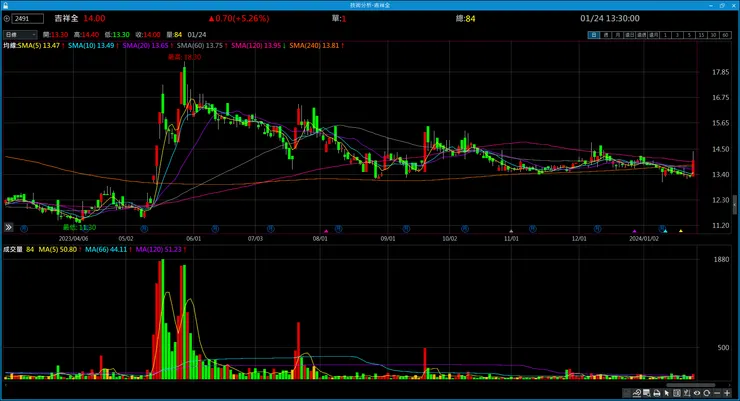Click the SMA(20) 13.65 moving average label
This screenshot has height=401, width=740.
pos(145,45)
